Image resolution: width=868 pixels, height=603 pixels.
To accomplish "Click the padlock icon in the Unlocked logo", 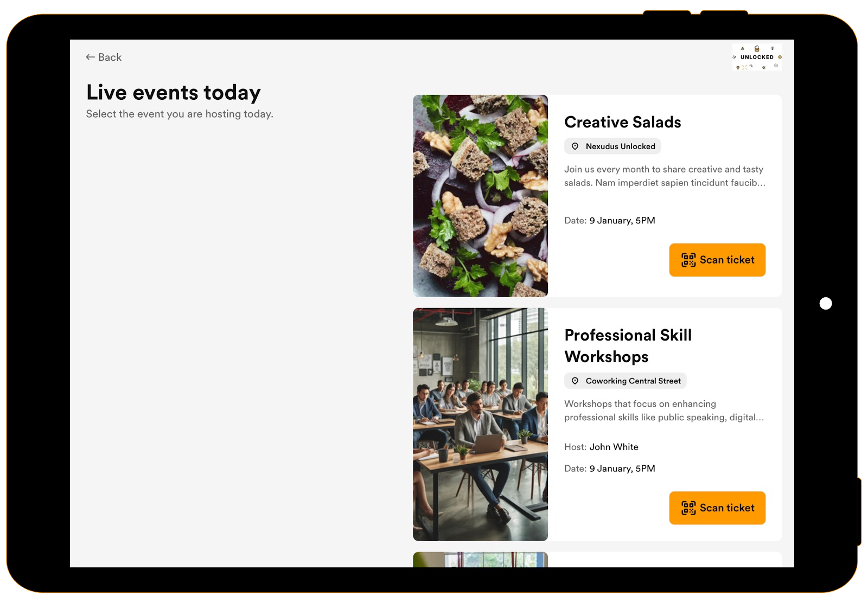I will point(757,48).
